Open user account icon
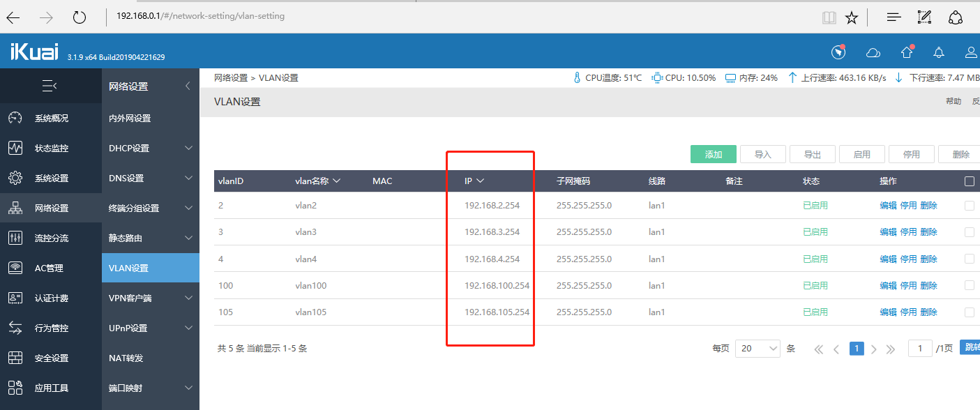Image resolution: width=980 pixels, height=410 pixels. 971,52
